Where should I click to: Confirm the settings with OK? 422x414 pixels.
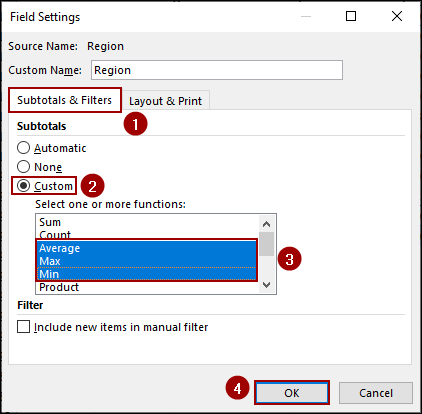292,393
